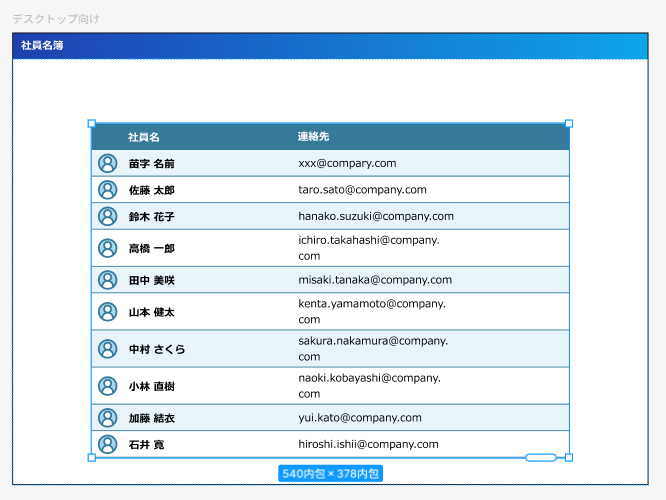Viewport: 666px width, 500px height.
Task: Click the email xxx@compary.com
Action: [x=347, y=163]
